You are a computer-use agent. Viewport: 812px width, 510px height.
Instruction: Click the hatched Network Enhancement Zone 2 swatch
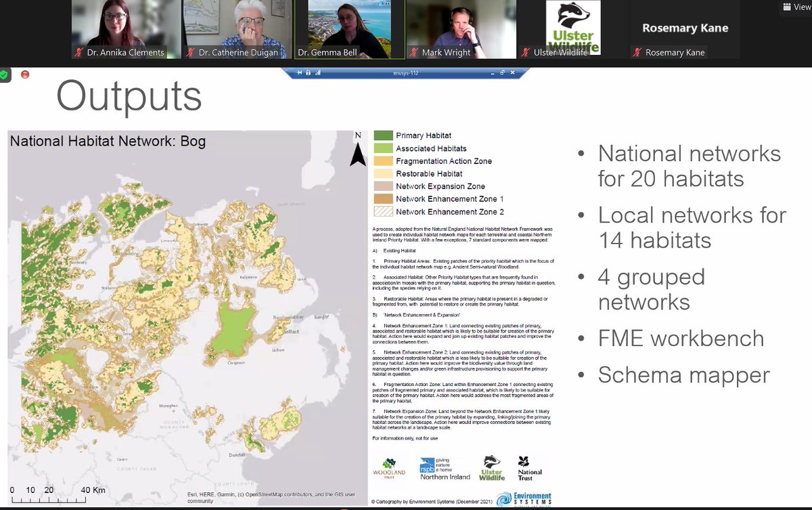383,211
